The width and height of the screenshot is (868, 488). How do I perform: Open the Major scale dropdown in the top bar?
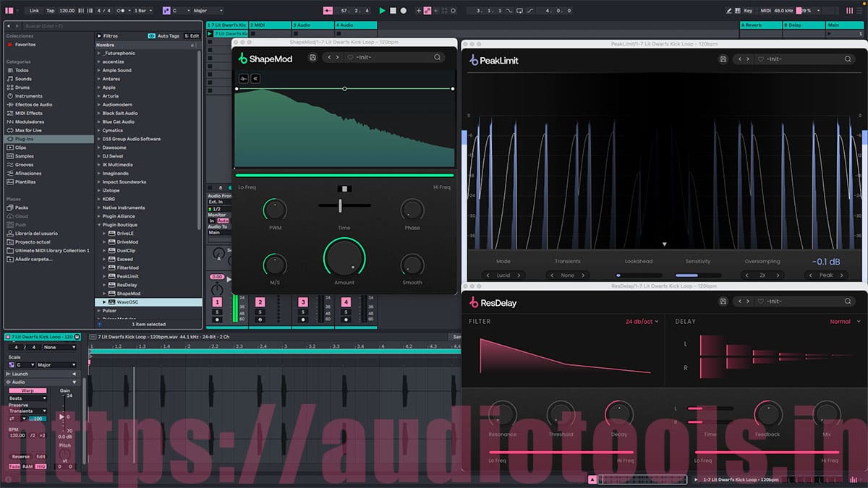point(208,11)
